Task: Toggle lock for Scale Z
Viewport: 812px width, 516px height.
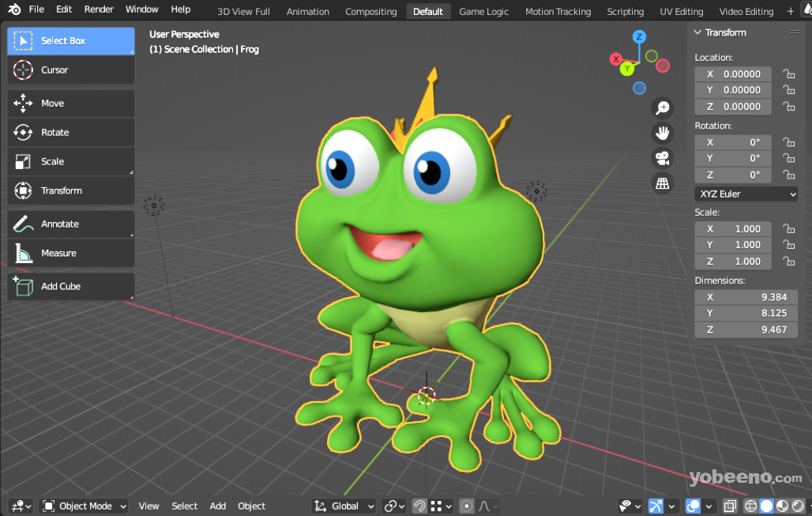Action: [788, 262]
